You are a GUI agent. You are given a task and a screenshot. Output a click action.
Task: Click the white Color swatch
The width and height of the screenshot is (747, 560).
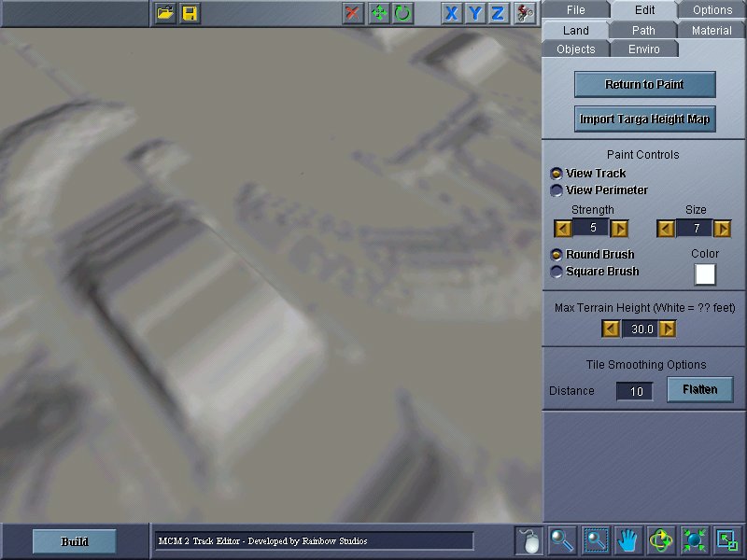coord(705,274)
